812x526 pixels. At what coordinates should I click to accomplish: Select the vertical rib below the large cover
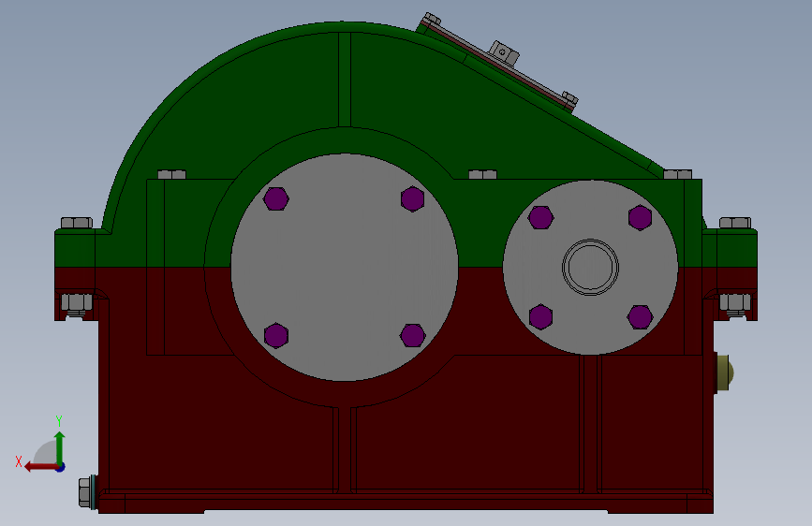(x=345, y=449)
